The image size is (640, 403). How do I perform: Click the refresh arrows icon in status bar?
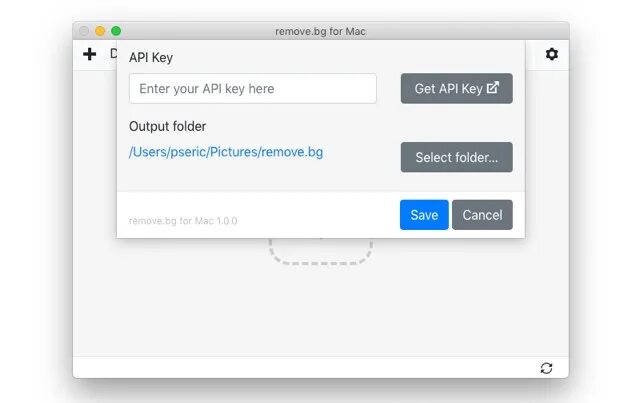[x=546, y=368]
